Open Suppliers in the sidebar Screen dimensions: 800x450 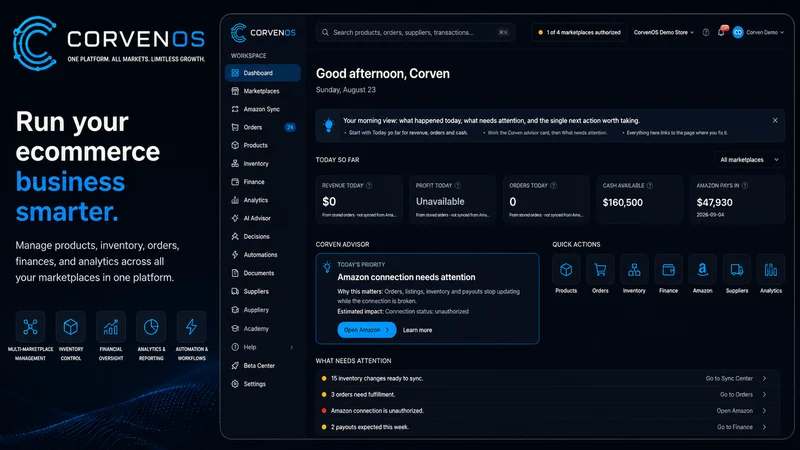[263, 292]
